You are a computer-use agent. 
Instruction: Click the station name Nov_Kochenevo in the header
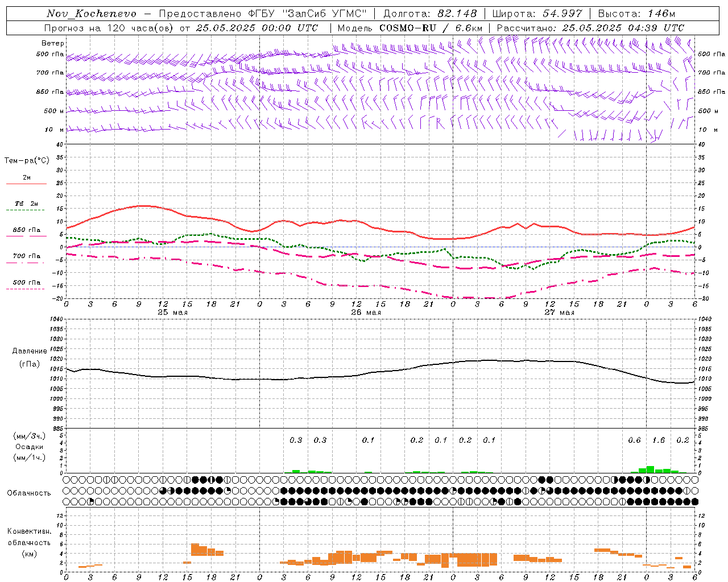(92, 14)
